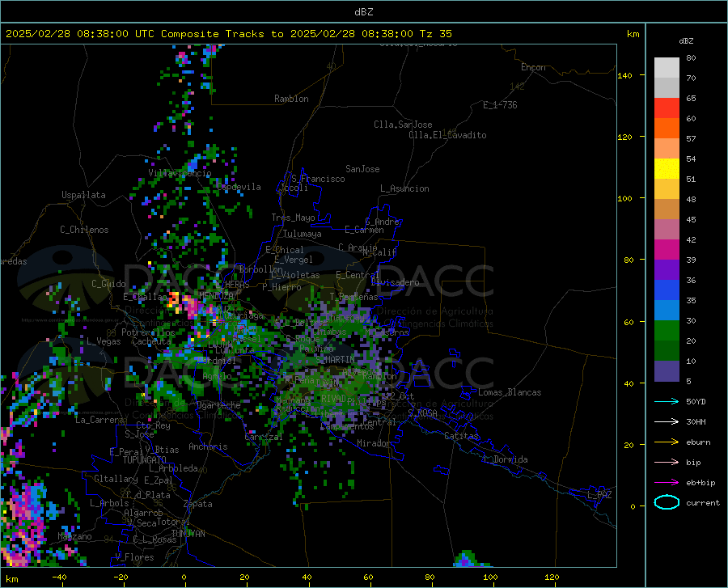Click the 'L_PAZ' map label
The height and width of the screenshot is (588, 728).
(x=599, y=495)
